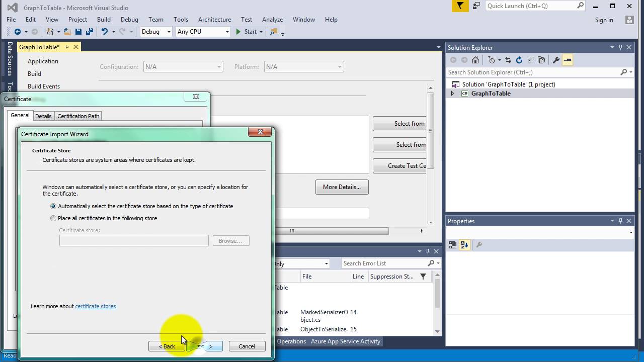
Task: Click Sign in at top right
Action: [x=604, y=20]
